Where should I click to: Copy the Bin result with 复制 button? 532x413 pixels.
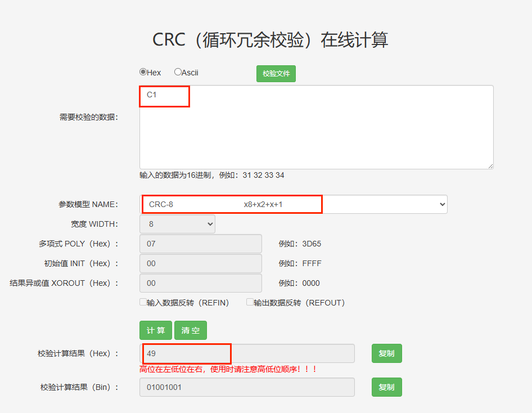(x=386, y=387)
